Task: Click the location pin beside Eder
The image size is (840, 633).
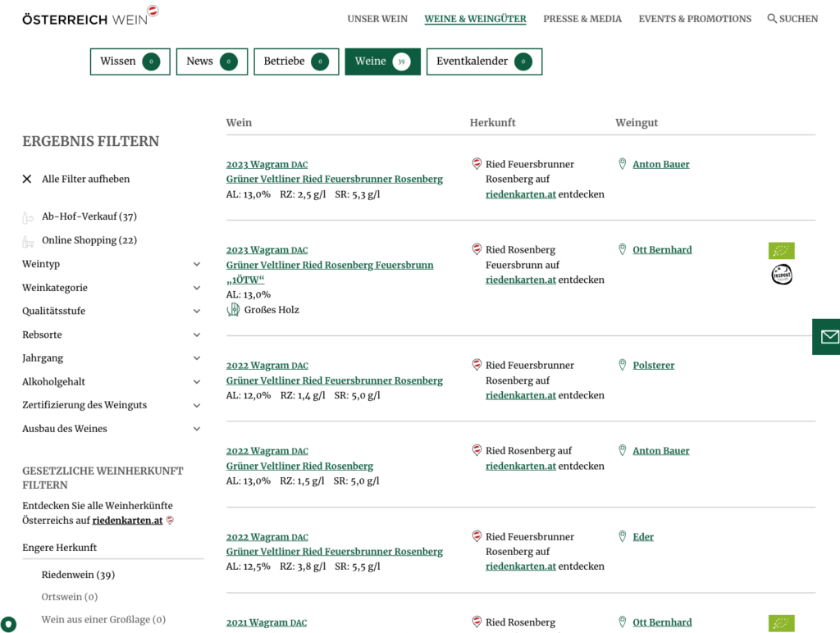Action: (622, 536)
